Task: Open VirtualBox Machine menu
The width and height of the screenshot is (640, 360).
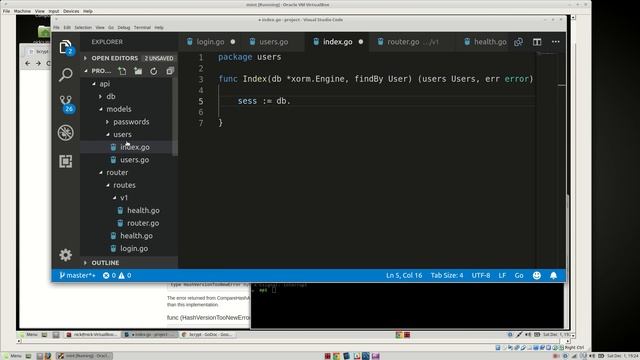Action: point(22,11)
